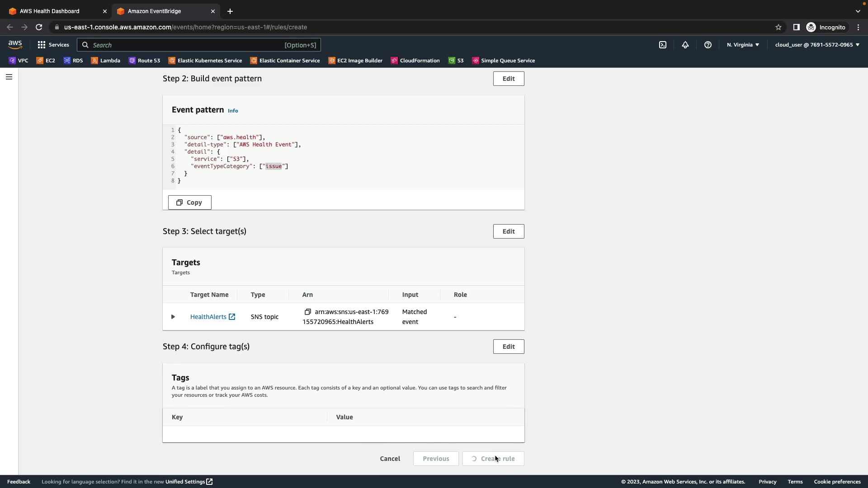Screen dimensions: 868x488
Task: Copy the HealthAlerts ARN with copy icon
Action: click(x=307, y=312)
